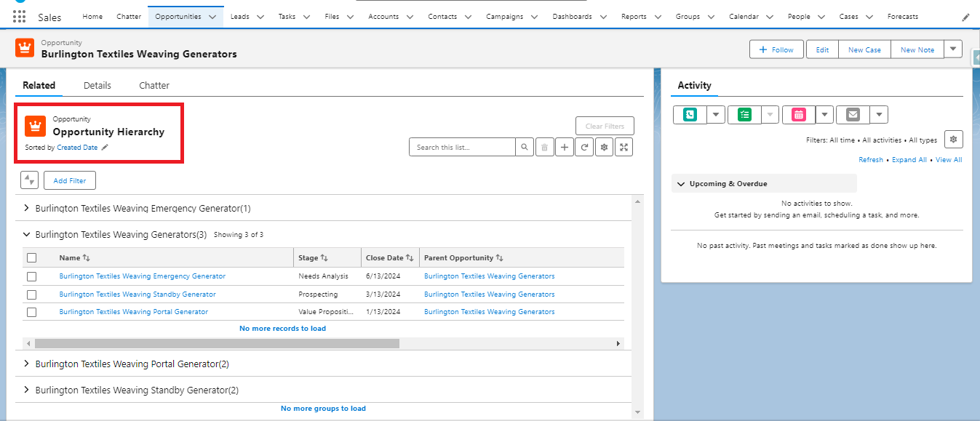Open dropdown arrow beside New Event icon
This screenshot has width=980, height=421.
point(824,114)
